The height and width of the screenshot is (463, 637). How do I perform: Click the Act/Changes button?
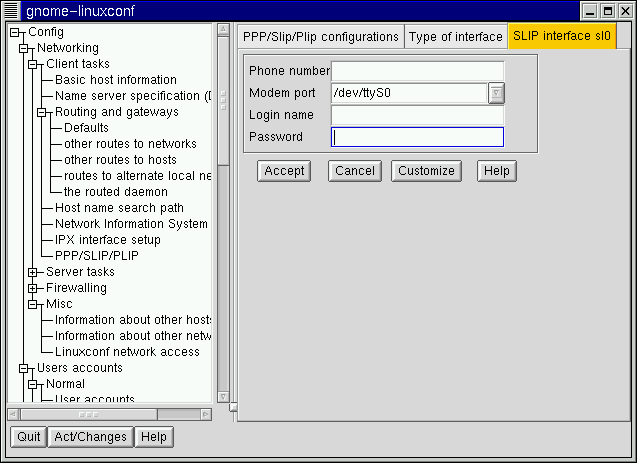pos(91,437)
